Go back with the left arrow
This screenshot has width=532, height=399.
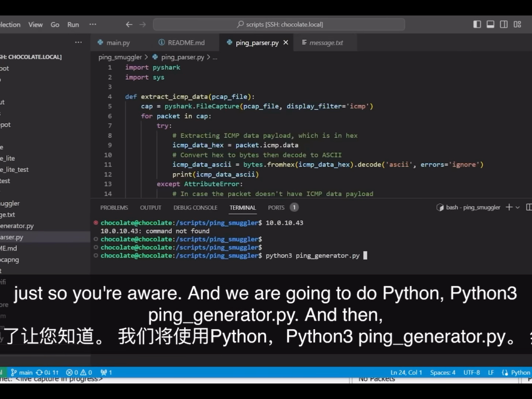tap(129, 25)
